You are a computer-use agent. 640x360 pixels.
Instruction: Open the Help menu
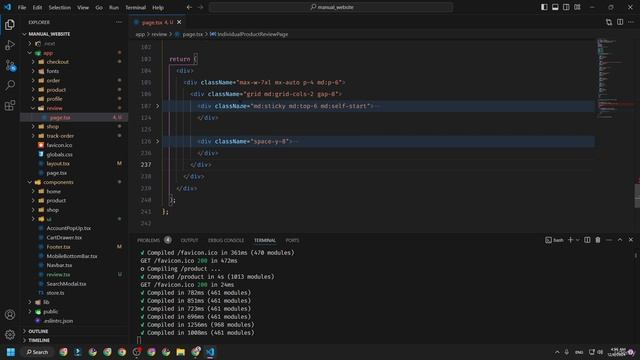[x=158, y=7]
